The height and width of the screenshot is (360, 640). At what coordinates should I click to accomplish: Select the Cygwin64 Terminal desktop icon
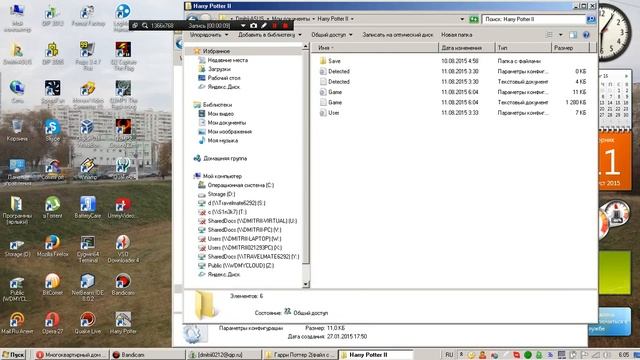pyautogui.click(x=88, y=249)
